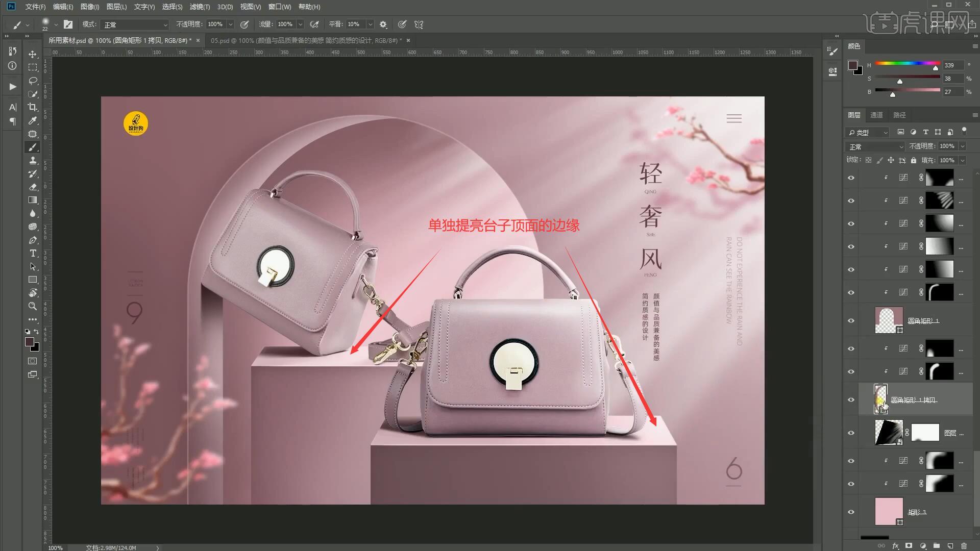The height and width of the screenshot is (551, 980).
Task: Open the 滤镜(T) menu
Action: [x=199, y=7]
